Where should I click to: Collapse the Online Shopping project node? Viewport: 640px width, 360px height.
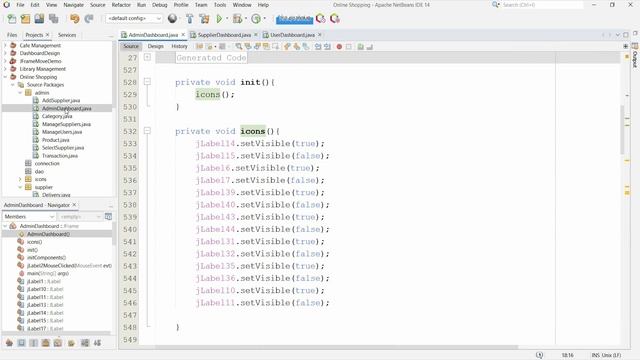(x=5, y=77)
